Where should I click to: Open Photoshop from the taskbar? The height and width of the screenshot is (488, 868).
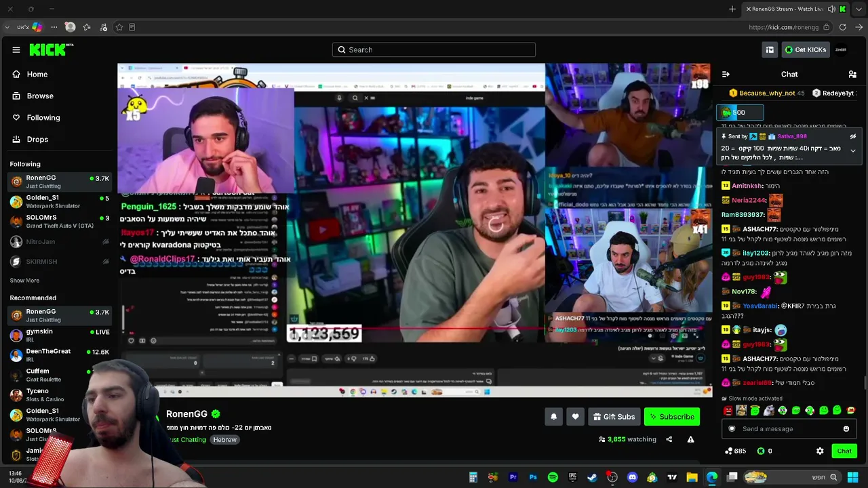tap(533, 477)
